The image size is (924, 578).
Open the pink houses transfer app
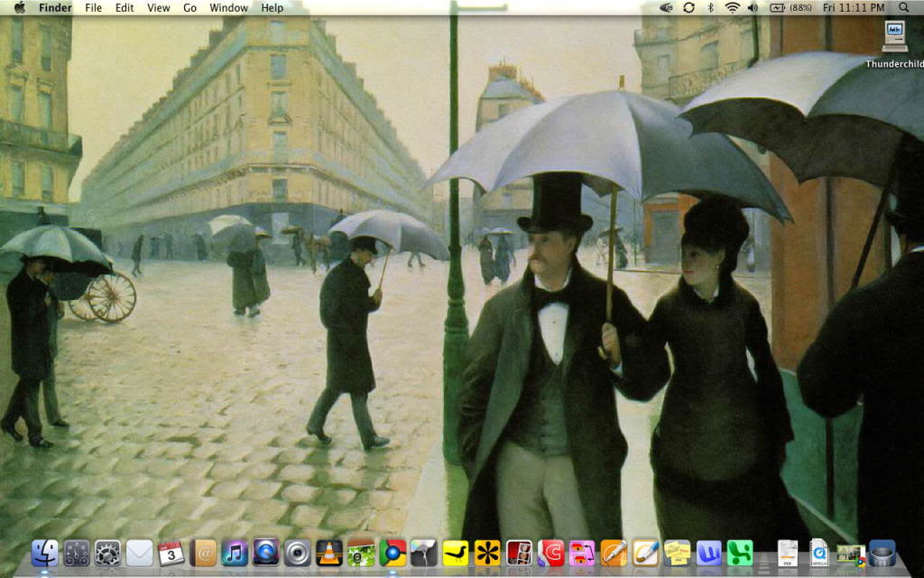pos(582,554)
